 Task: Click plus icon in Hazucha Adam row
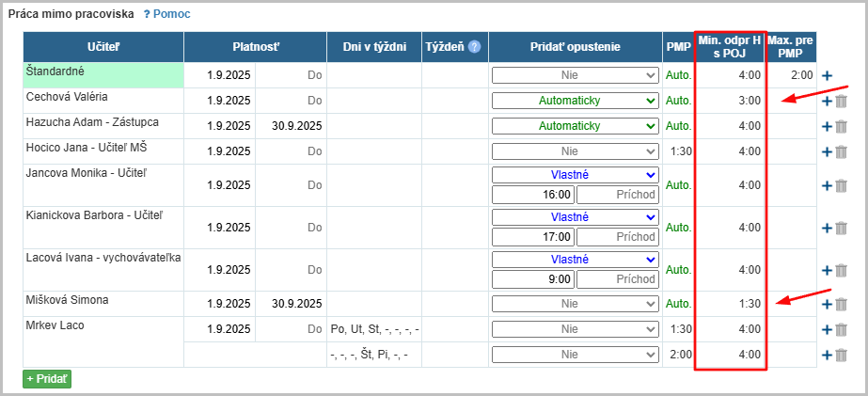tap(827, 126)
